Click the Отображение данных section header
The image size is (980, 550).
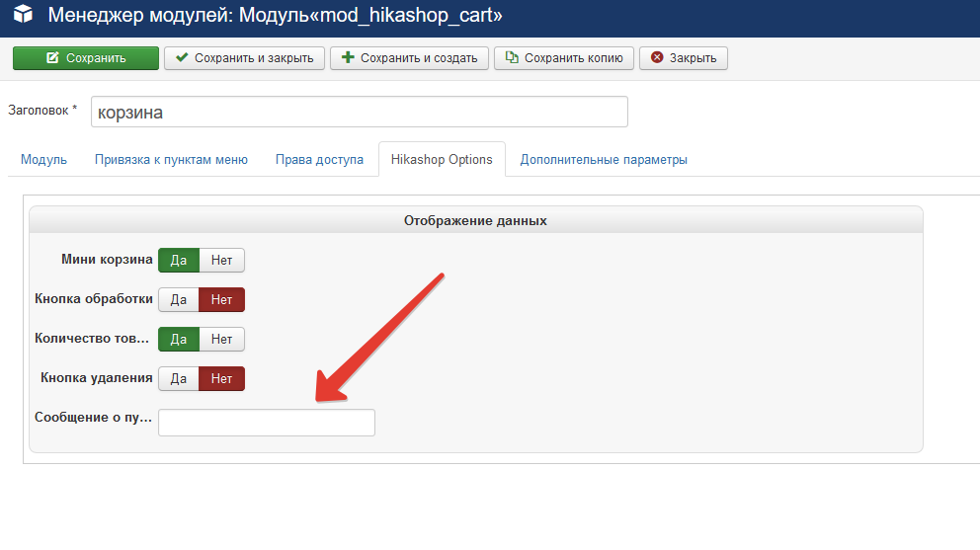point(475,220)
